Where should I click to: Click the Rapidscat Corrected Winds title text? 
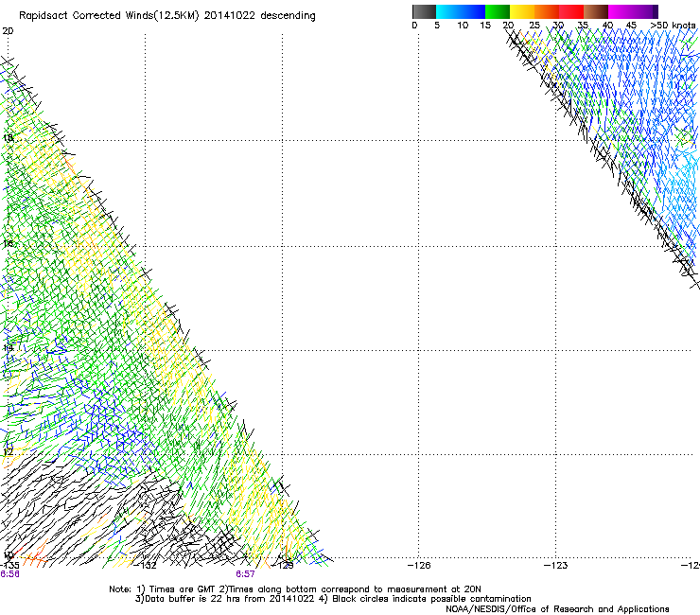click(x=167, y=15)
